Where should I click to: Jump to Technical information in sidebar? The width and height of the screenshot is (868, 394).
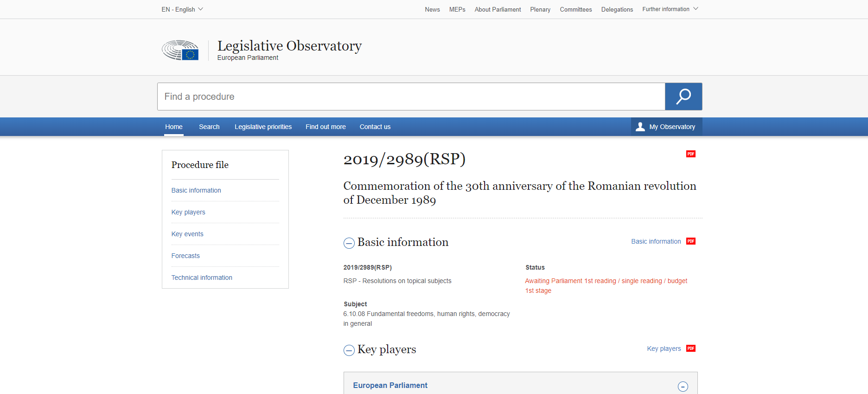point(202,278)
